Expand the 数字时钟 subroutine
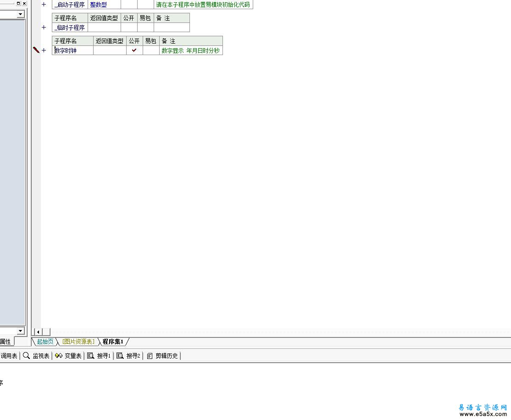This screenshot has height=420, width=511. tap(44, 50)
